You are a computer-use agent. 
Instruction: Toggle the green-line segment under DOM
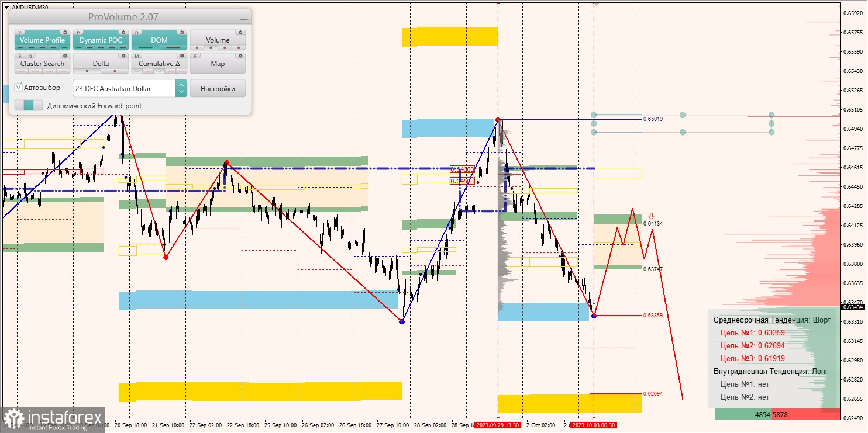pos(146,48)
